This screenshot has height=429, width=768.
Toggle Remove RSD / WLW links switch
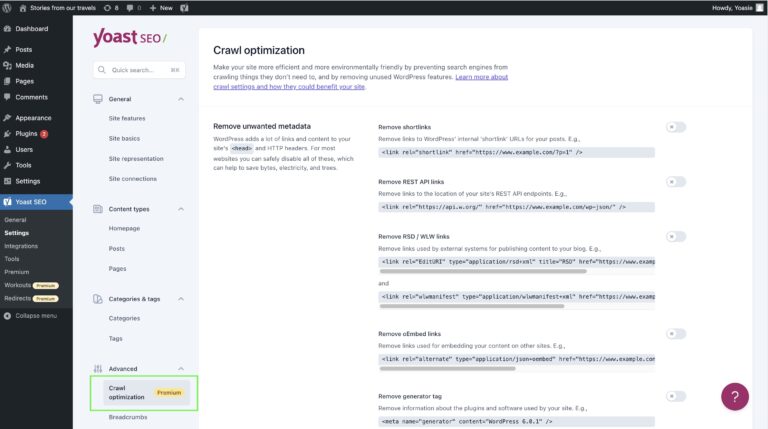[x=676, y=237]
